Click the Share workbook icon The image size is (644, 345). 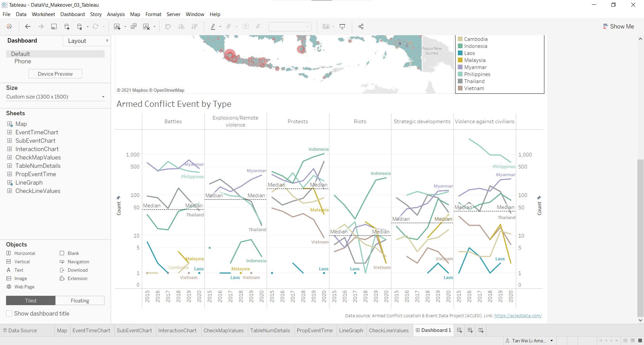tap(361, 27)
